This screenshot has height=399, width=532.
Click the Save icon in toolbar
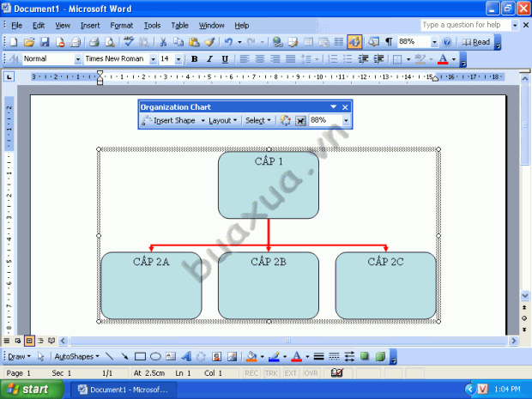click(45, 42)
